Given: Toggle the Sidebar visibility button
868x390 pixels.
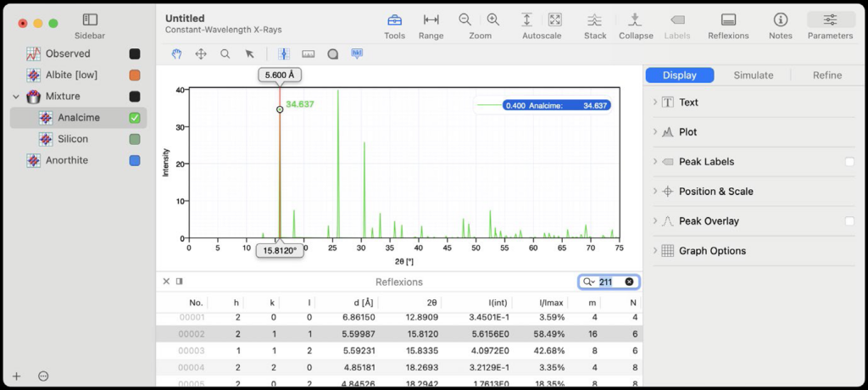Looking at the screenshot, I should coord(90,19).
